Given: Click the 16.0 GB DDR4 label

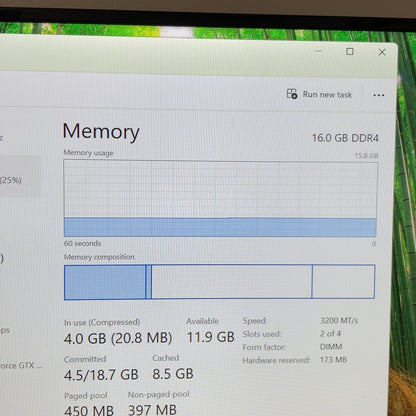Looking at the screenshot, I should (x=345, y=138).
